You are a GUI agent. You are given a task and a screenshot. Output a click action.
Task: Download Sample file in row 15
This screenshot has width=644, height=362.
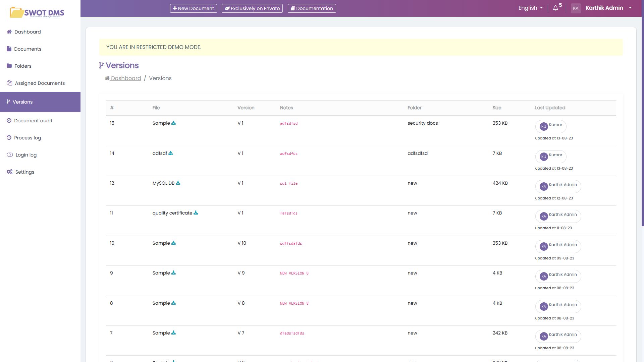[173, 123]
